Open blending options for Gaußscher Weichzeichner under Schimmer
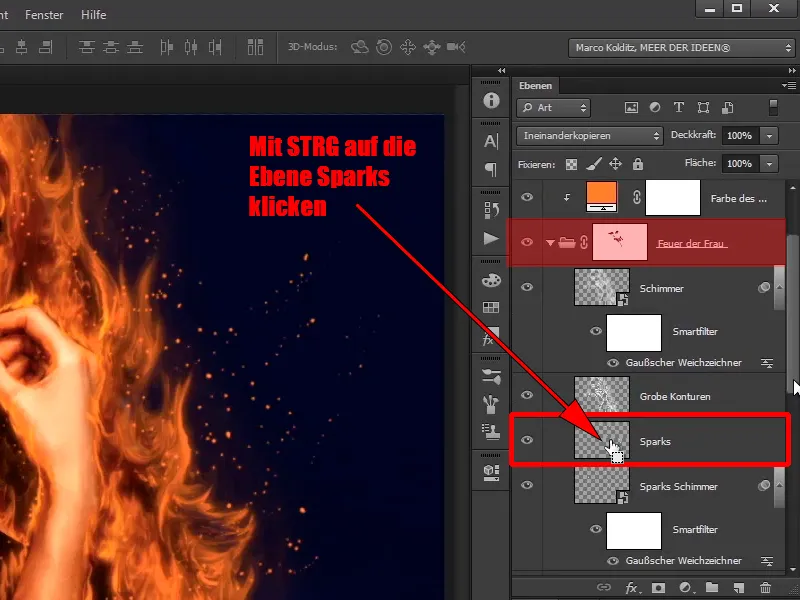Image resolution: width=800 pixels, height=600 pixels. coord(767,363)
